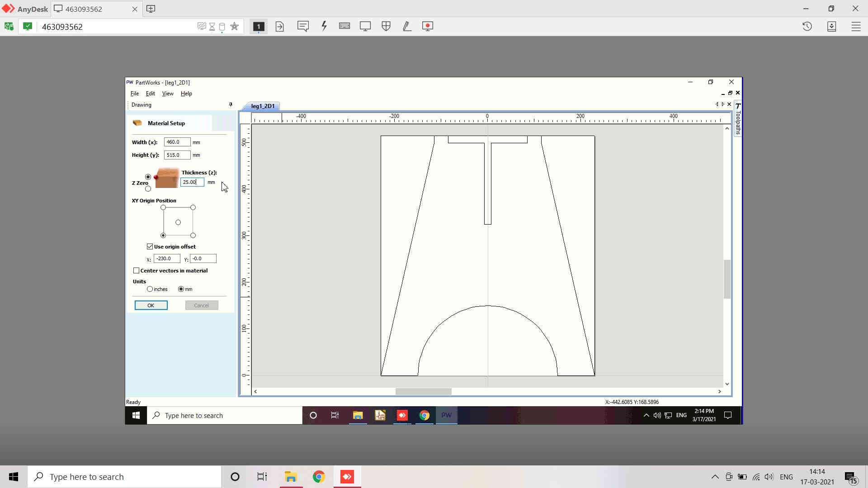Click the horizontal scrollbar thumb in drawing
Image resolution: width=868 pixels, height=488 pixels.
pyautogui.click(x=423, y=392)
